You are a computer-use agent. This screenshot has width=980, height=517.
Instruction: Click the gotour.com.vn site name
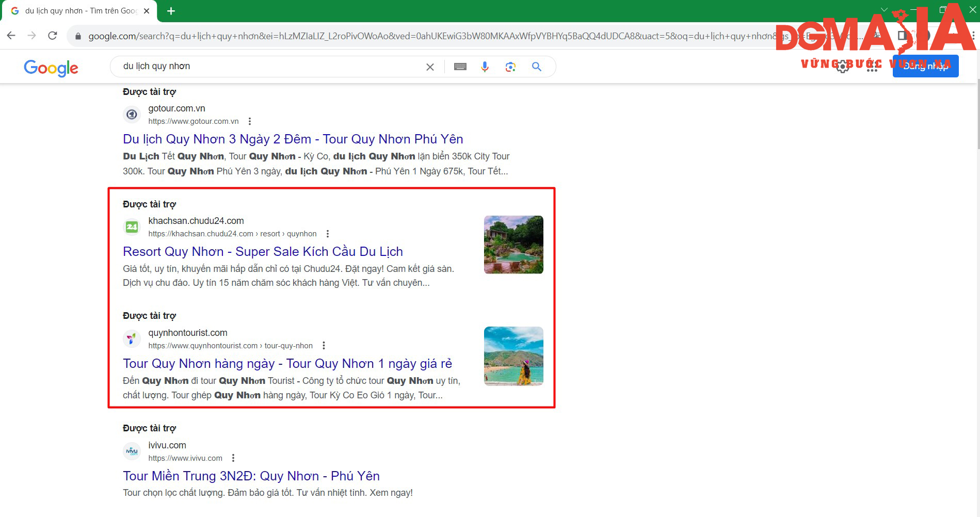click(x=176, y=108)
